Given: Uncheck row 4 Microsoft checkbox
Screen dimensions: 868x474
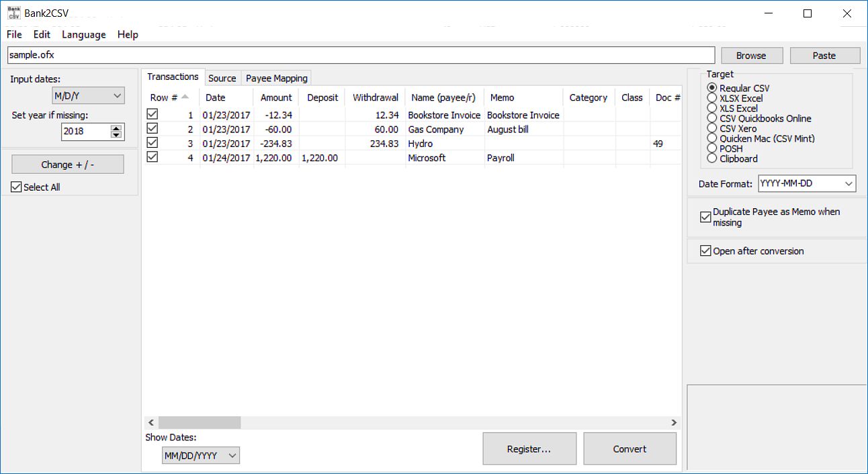Looking at the screenshot, I should pyautogui.click(x=152, y=156).
